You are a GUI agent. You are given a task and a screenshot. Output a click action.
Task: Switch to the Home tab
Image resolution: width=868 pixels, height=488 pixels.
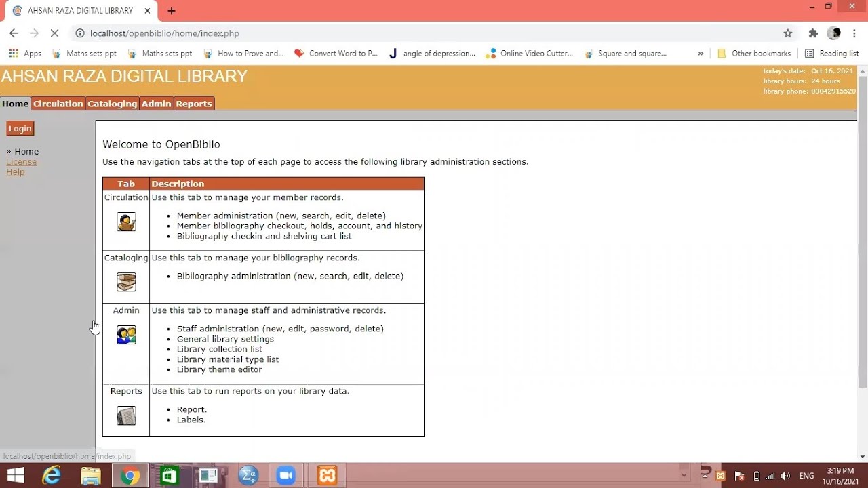[x=15, y=104]
